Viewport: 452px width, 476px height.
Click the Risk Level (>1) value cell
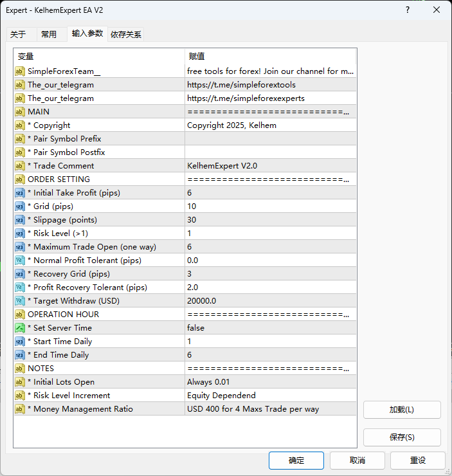pyautogui.click(x=269, y=233)
